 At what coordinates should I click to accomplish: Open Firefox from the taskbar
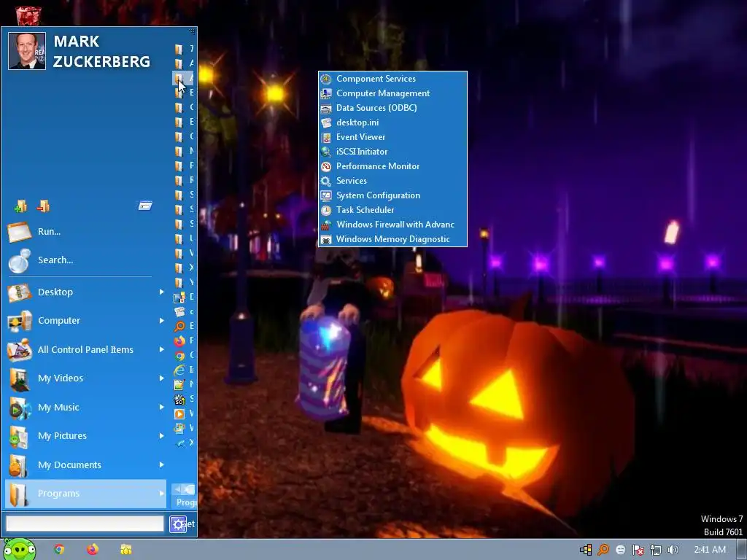tap(93, 550)
